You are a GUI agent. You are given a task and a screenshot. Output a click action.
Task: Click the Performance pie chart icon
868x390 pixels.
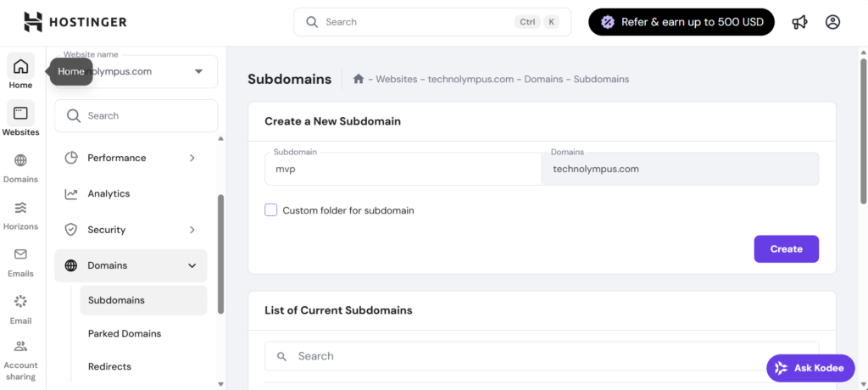(71, 158)
